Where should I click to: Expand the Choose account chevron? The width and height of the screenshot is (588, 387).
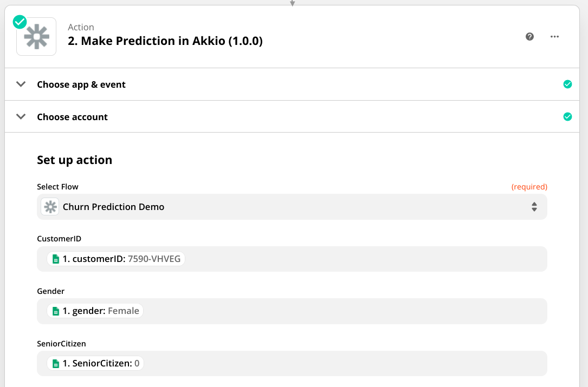[21, 117]
